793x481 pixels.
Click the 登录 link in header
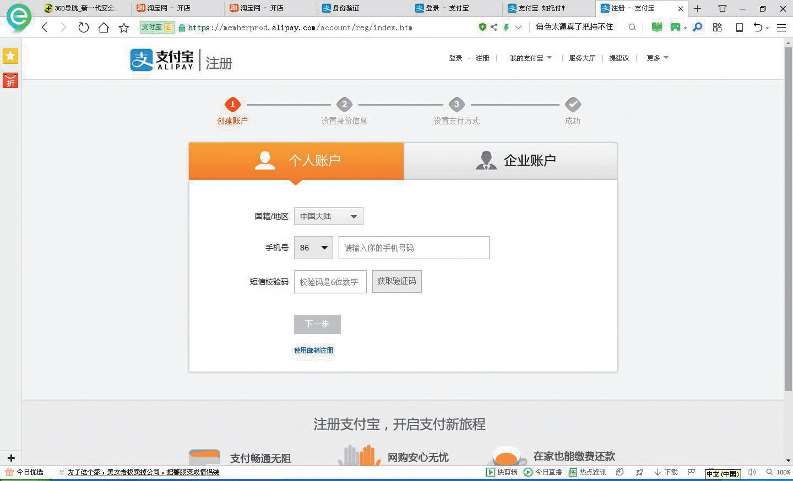(x=456, y=58)
